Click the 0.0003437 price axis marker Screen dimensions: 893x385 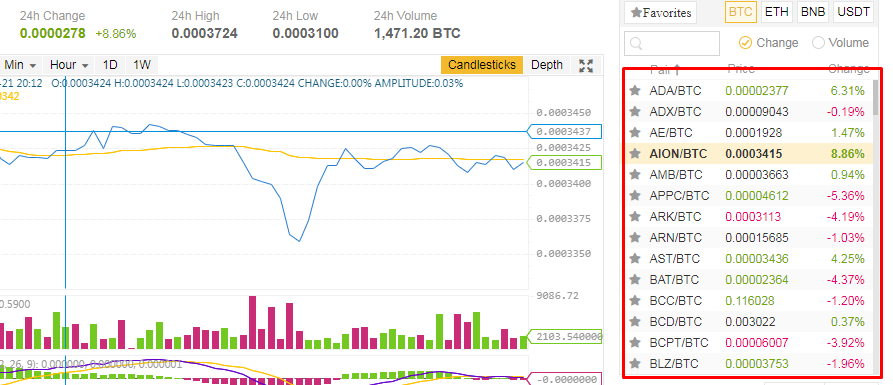(564, 132)
